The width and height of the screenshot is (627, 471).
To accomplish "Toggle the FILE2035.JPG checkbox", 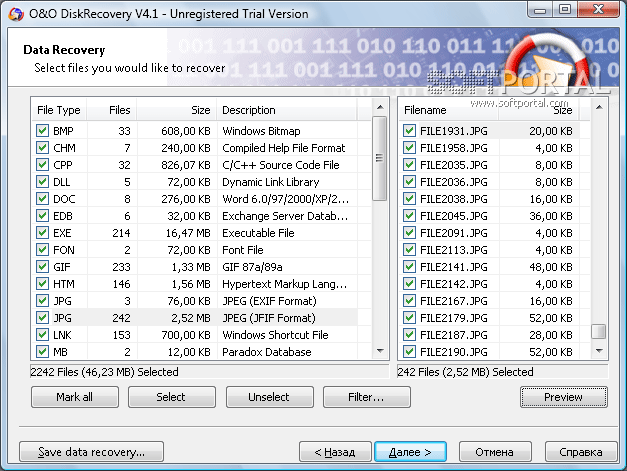I will pyautogui.click(x=409, y=165).
